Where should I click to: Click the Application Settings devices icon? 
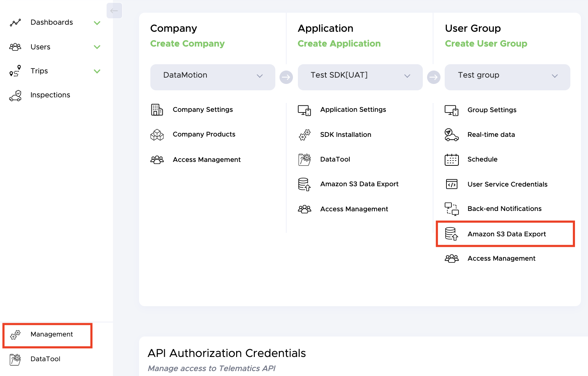(304, 110)
